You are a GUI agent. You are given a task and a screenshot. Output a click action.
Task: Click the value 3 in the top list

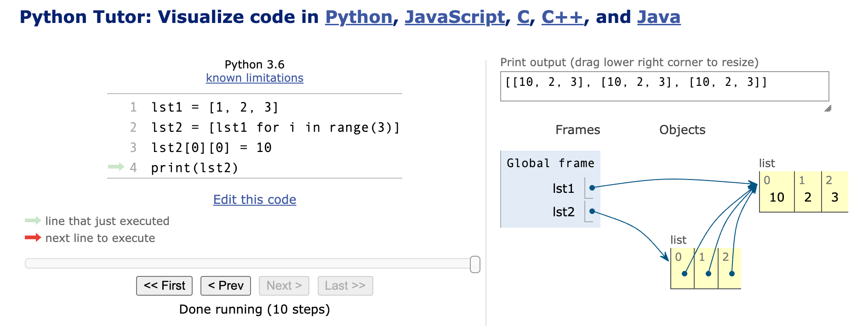[x=835, y=197]
